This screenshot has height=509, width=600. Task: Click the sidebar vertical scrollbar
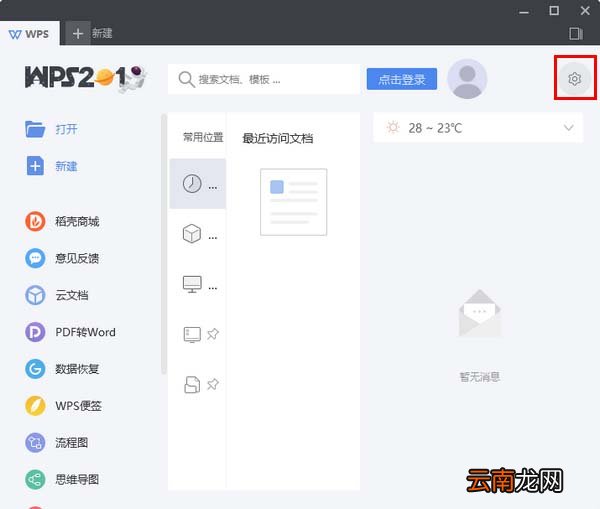pyautogui.click(x=164, y=244)
